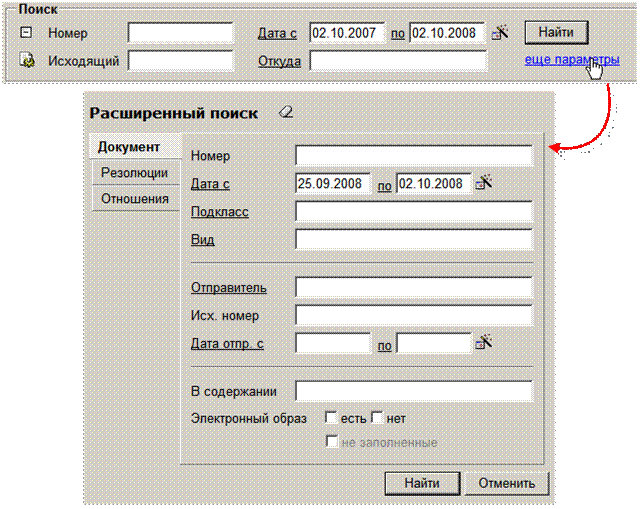This screenshot has height=509, width=641.
Task: Click по link next to 25.09.2008 field
Action: pyautogui.click(x=384, y=186)
